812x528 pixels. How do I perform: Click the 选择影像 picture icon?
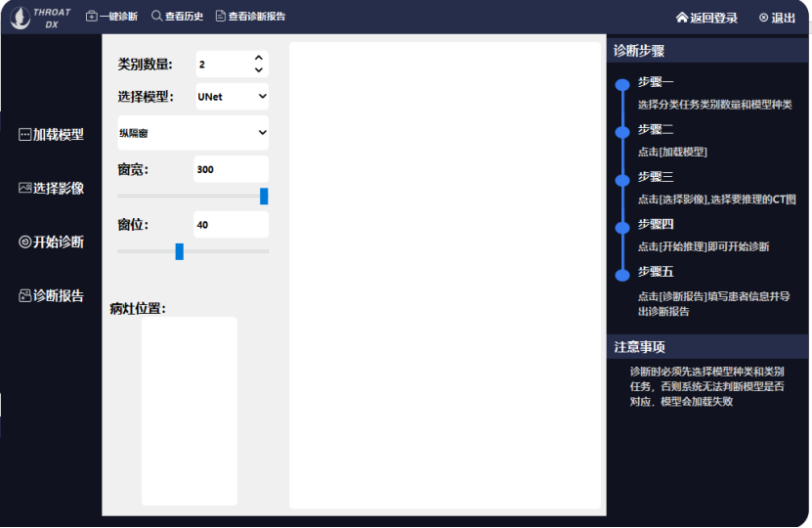click(x=24, y=188)
